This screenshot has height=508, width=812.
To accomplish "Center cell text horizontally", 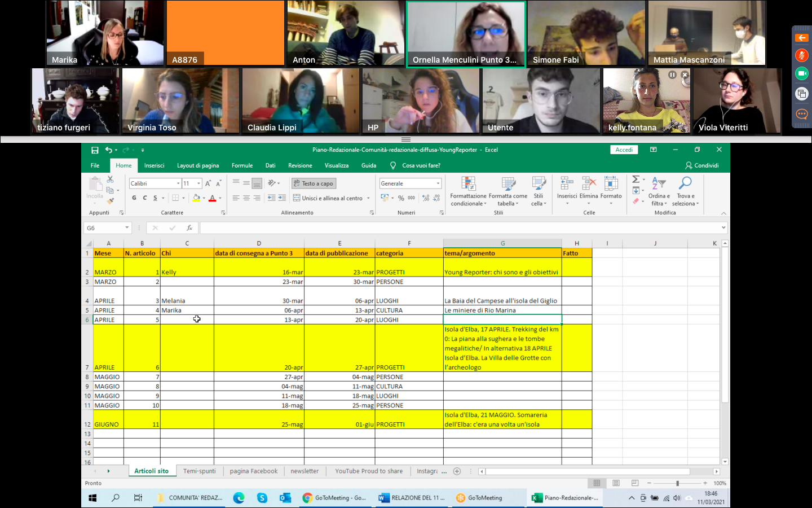I will tap(246, 198).
